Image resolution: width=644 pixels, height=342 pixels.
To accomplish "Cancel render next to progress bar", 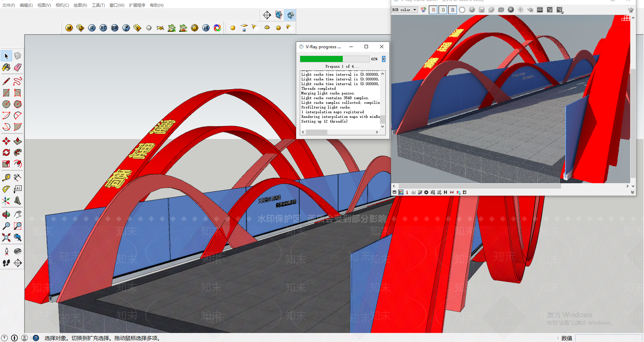I will 384,59.
